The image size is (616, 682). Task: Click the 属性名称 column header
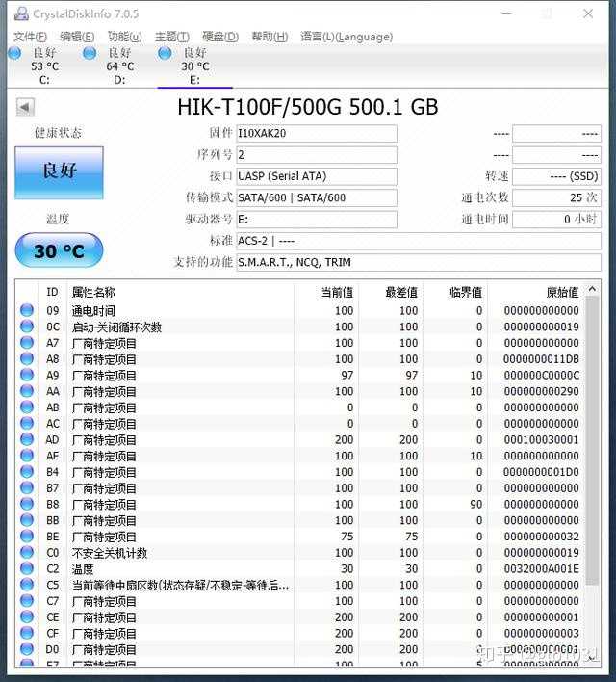(93, 292)
